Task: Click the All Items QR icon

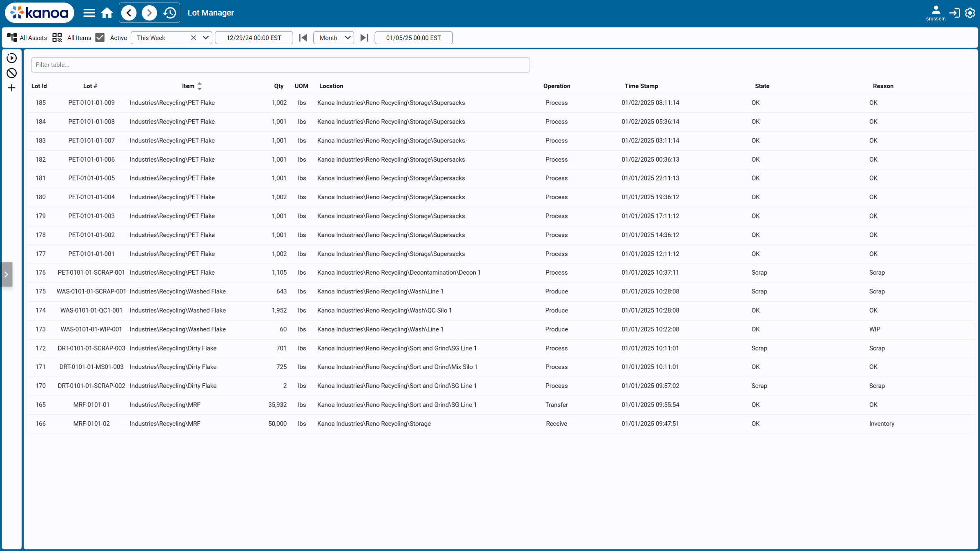Action: coord(57,38)
